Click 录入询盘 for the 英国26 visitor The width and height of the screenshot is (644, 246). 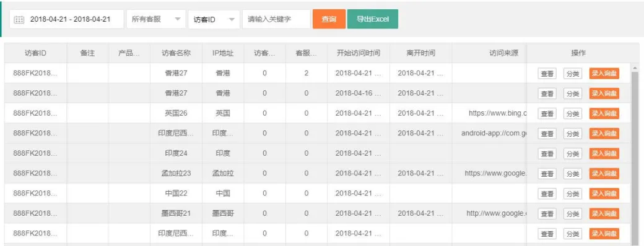pyautogui.click(x=604, y=114)
